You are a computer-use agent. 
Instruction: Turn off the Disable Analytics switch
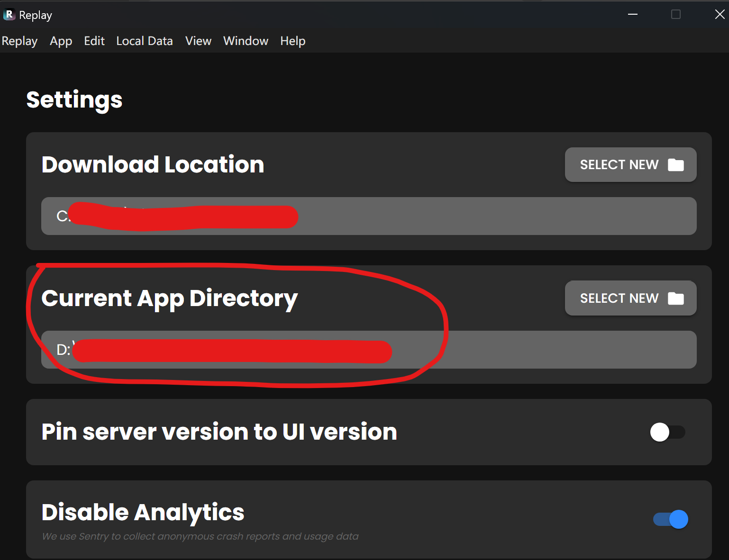(x=671, y=519)
